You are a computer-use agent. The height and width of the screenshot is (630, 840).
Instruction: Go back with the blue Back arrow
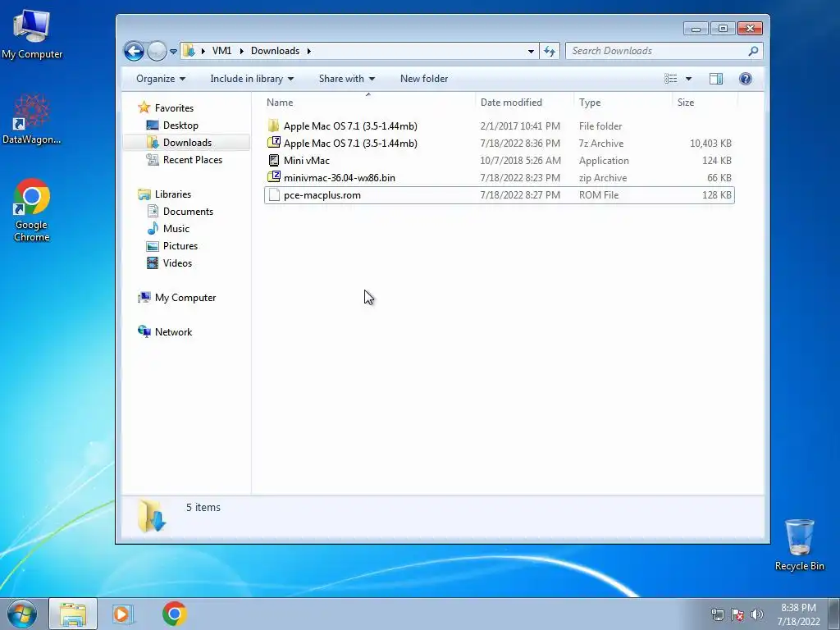click(x=134, y=52)
